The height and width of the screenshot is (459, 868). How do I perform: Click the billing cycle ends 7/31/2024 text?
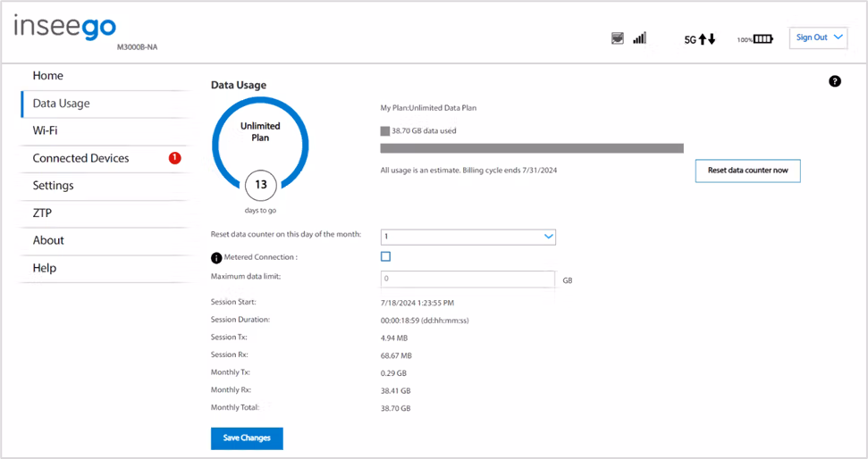tap(510, 171)
